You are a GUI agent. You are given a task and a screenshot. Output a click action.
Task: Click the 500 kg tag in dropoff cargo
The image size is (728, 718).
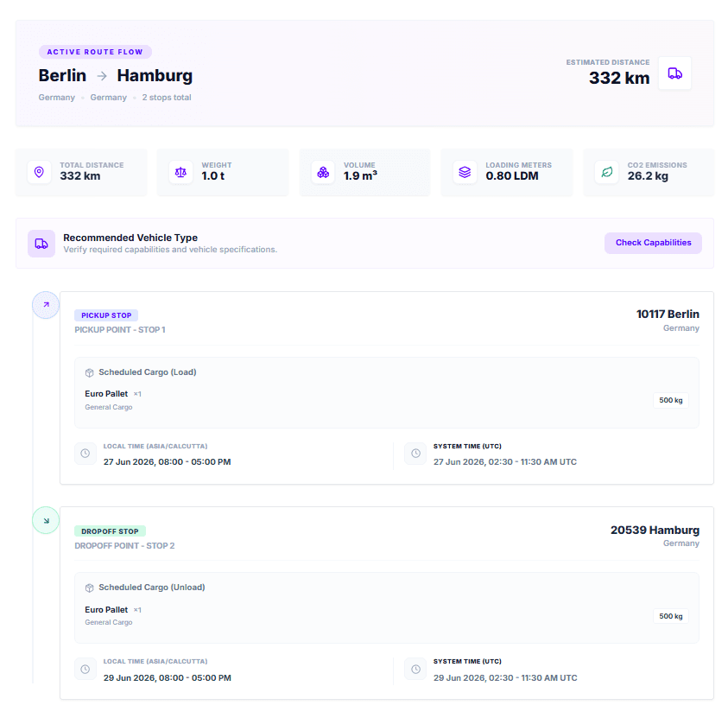click(671, 616)
